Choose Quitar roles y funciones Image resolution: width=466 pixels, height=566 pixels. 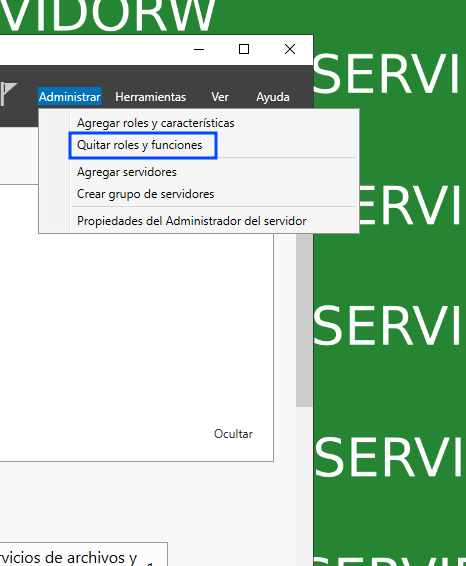[140, 145]
